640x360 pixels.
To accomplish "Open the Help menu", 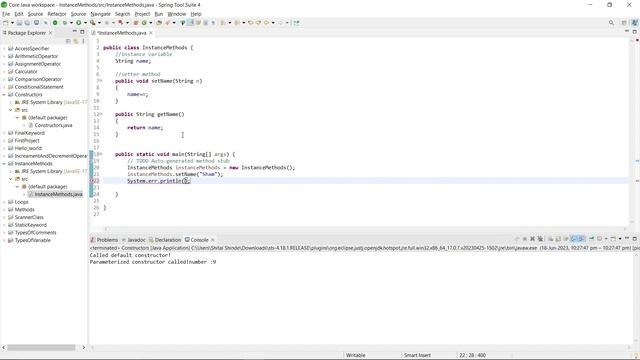I will pyautogui.click(x=196, y=14).
